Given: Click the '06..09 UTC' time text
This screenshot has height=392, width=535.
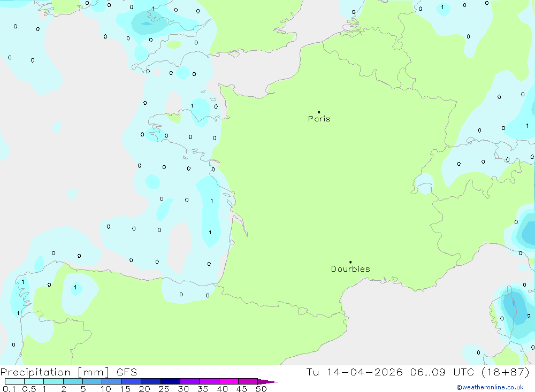Looking at the screenshot, I should click(x=443, y=372).
